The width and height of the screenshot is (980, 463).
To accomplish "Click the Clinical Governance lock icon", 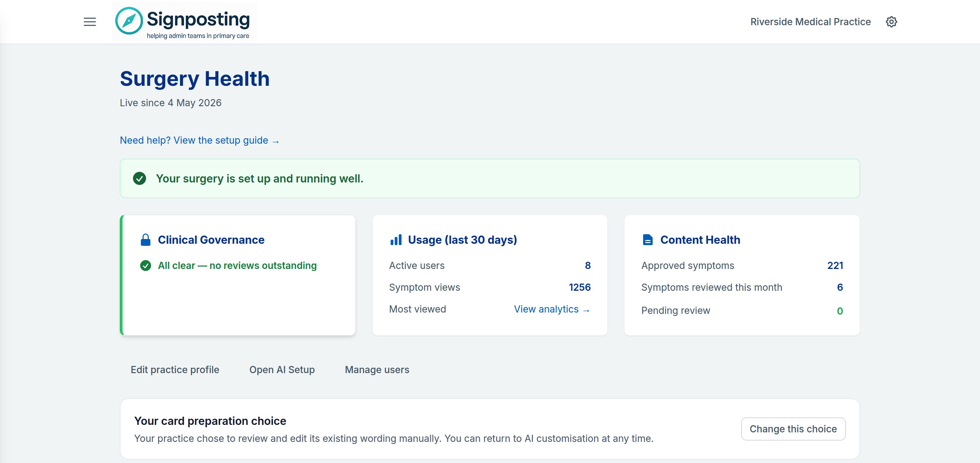I will coord(145,240).
